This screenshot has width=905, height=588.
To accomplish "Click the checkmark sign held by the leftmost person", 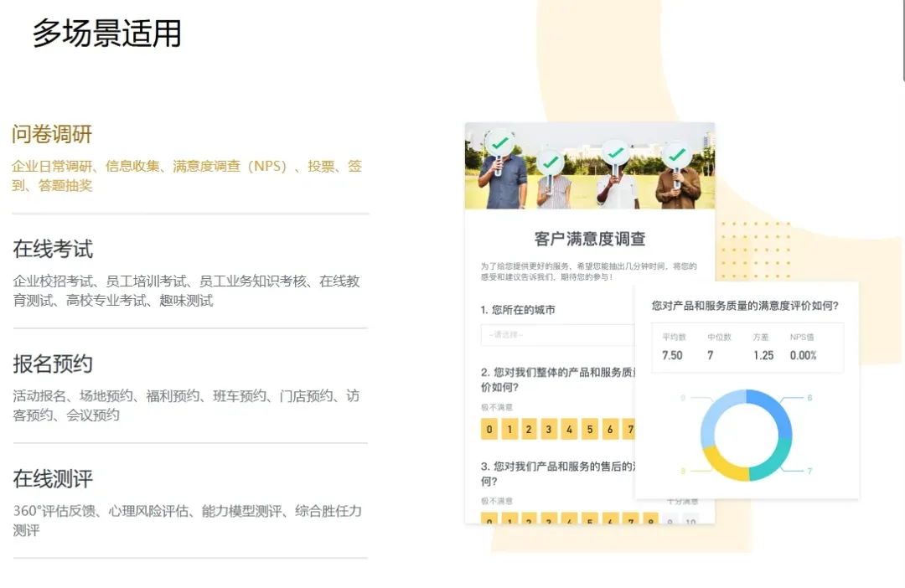I will click(x=500, y=144).
